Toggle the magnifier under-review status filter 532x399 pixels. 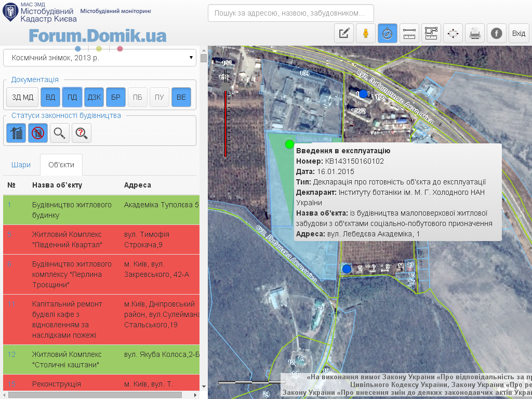pos(60,132)
